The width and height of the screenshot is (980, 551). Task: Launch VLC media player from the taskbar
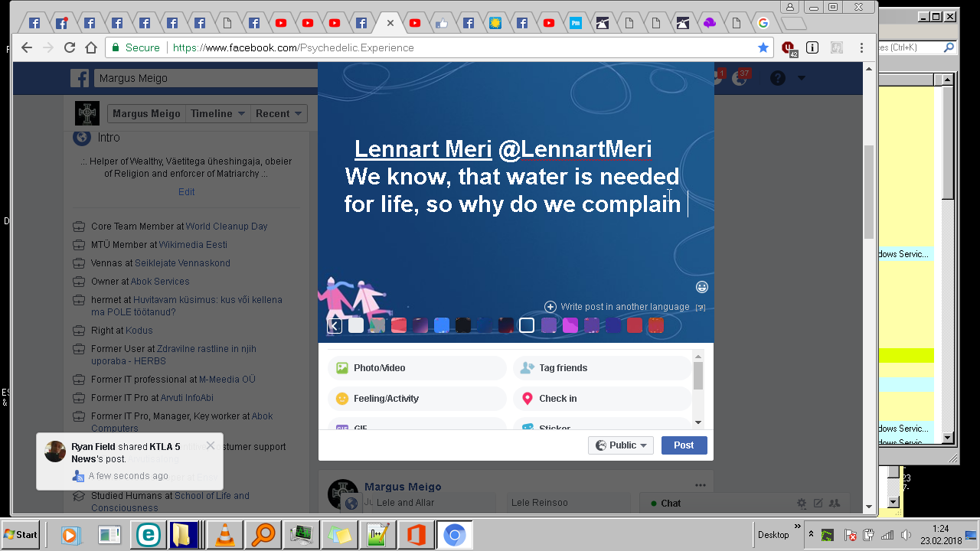225,534
